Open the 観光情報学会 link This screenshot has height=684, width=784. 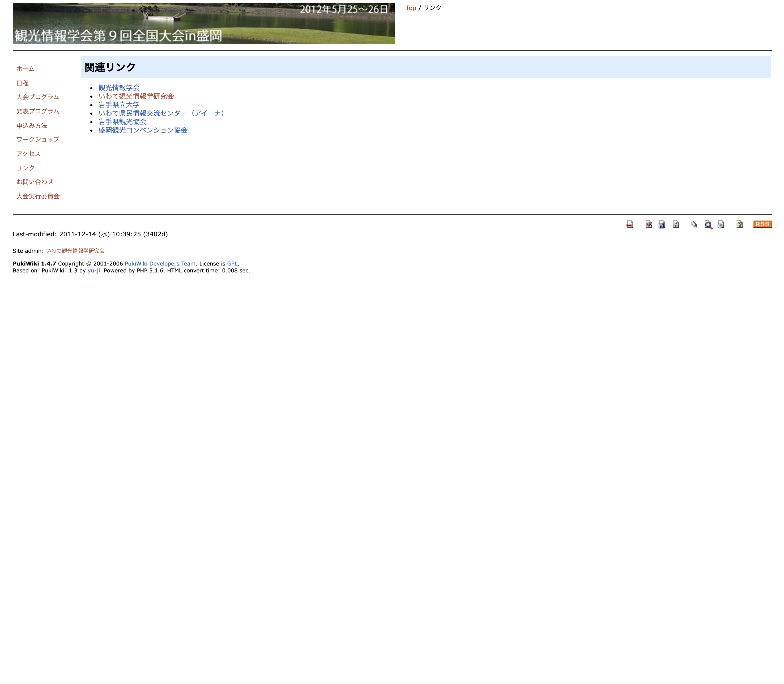pos(119,88)
